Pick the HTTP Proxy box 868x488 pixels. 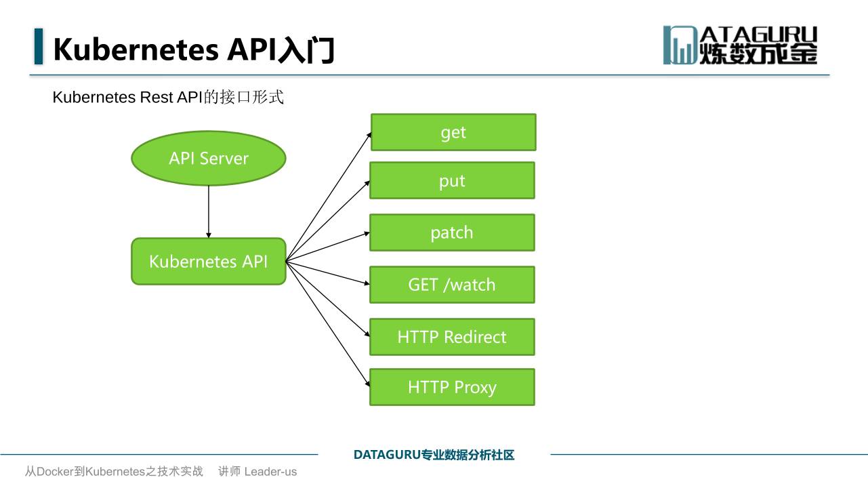[x=452, y=387]
